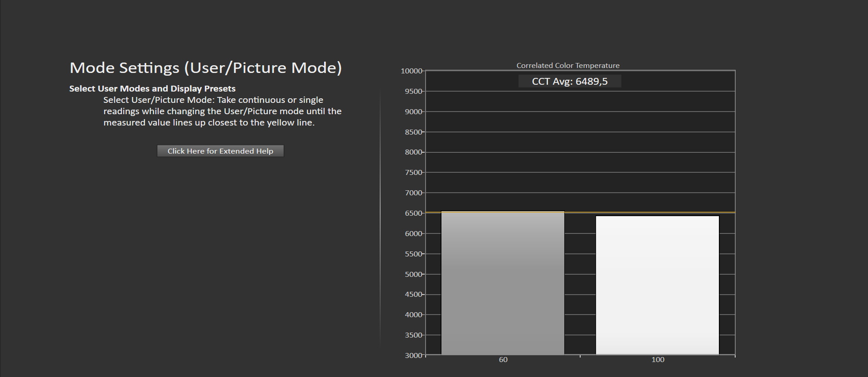
Task: Click the 9000 y-axis label
Action: [413, 112]
